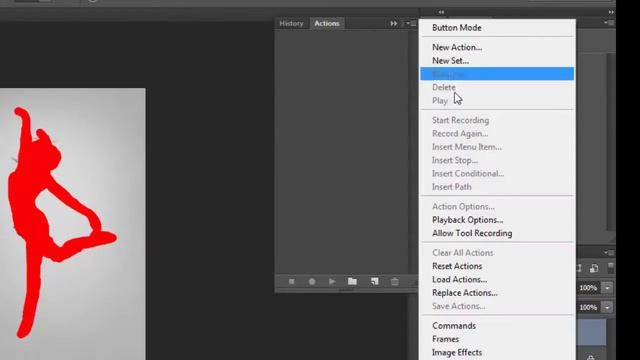Click left-pointing double arrow above menu

point(441,12)
